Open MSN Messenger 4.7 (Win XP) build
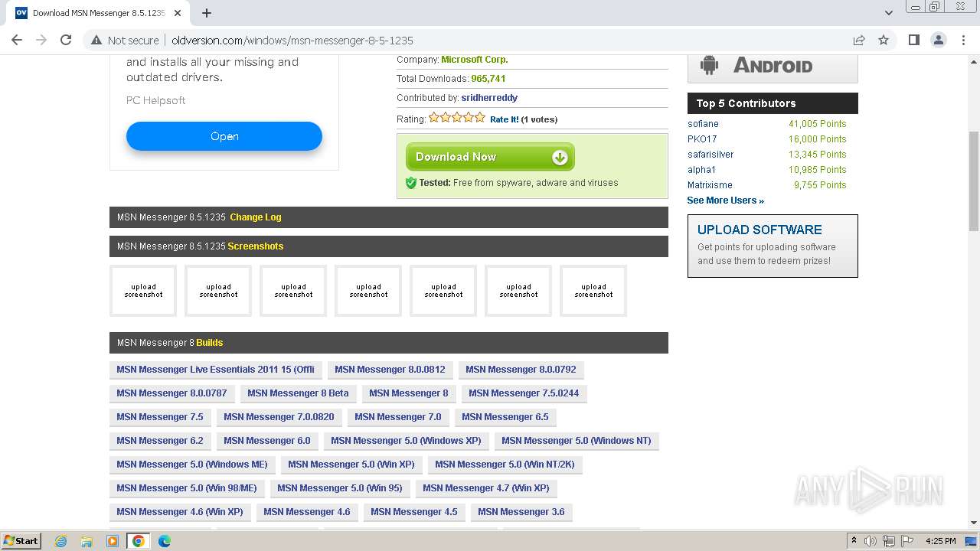Image resolution: width=980 pixels, height=551 pixels. coord(486,488)
